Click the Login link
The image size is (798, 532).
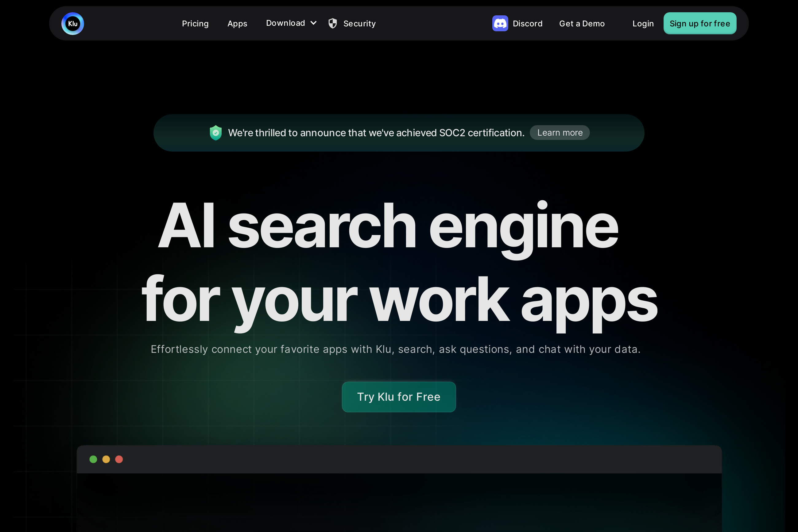(643, 24)
